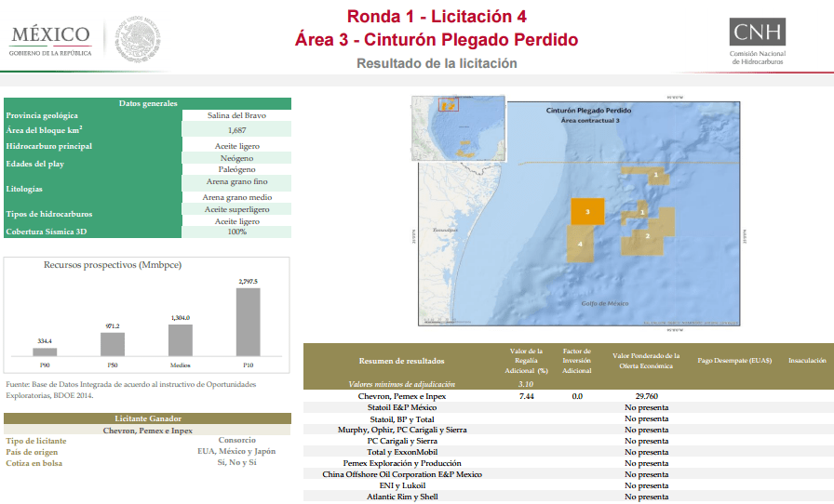Click the 'Hidrocarburo principal' label
Viewport: 834px width, 504px height.
click(x=49, y=146)
